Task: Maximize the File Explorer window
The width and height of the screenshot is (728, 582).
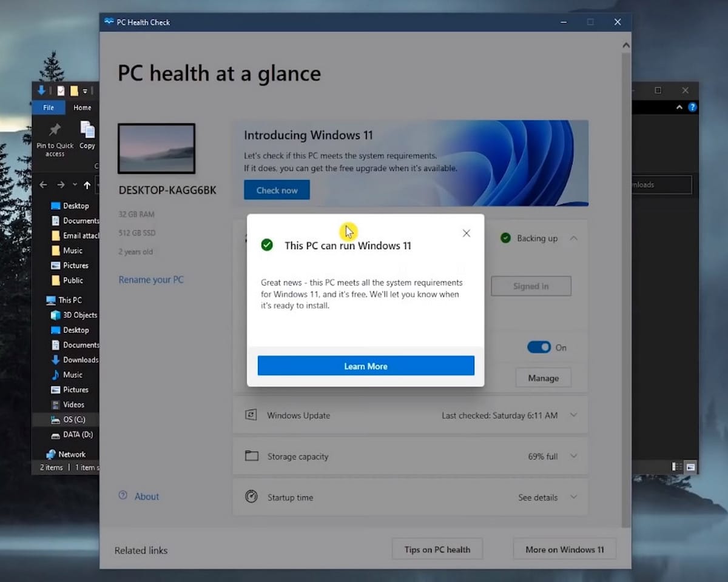Action: pyautogui.click(x=658, y=90)
